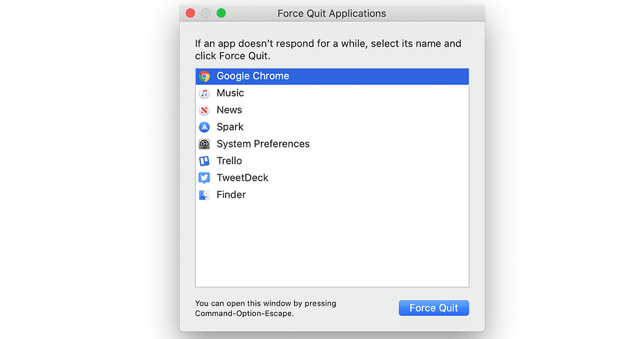The height and width of the screenshot is (339, 644).
Task: Click the Google Chrome icon in list
Action: point(204,76)
